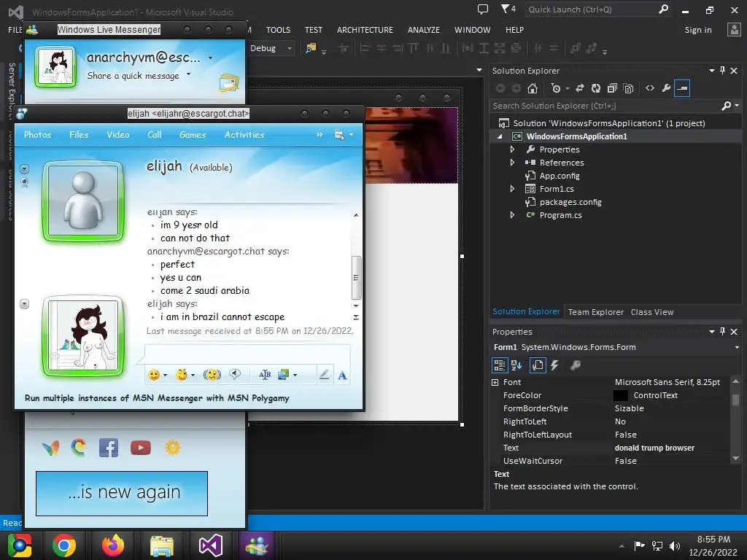This screenshot has width=747, height=560.
Task: Expand the Font property in Properties panel
Action: (x=495, y=382)
